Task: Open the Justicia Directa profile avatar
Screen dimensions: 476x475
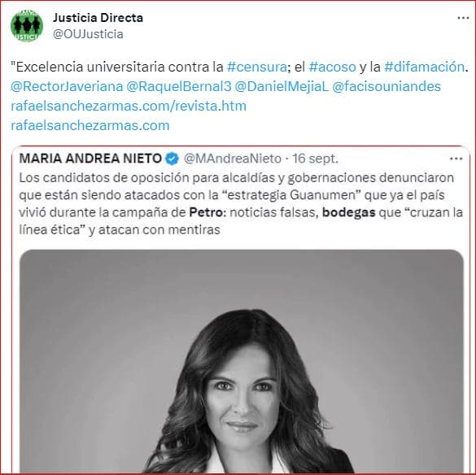Action: point(27,26)
